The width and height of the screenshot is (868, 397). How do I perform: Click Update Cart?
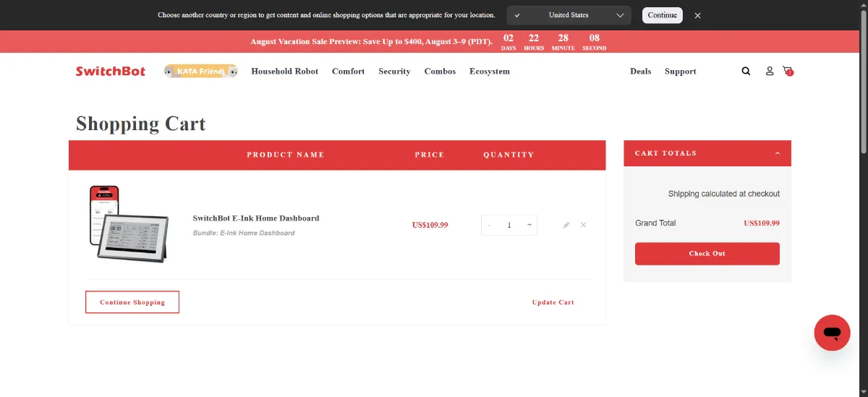(553, 302)
